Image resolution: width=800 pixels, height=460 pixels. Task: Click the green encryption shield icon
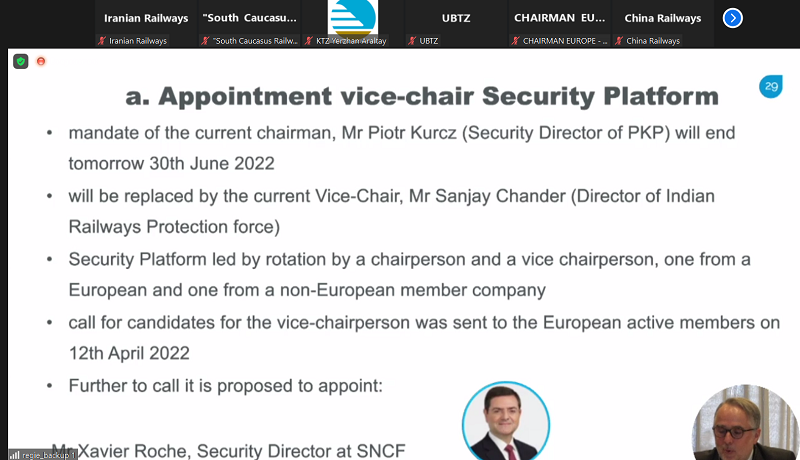(x=20, y=61)
